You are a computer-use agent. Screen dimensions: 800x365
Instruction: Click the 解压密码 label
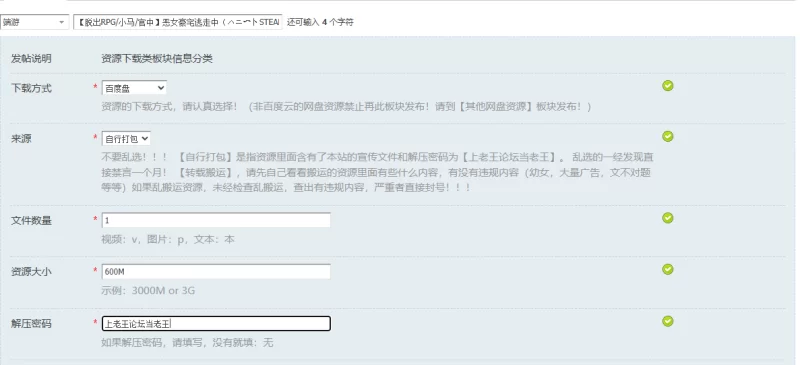click(31, 324)
